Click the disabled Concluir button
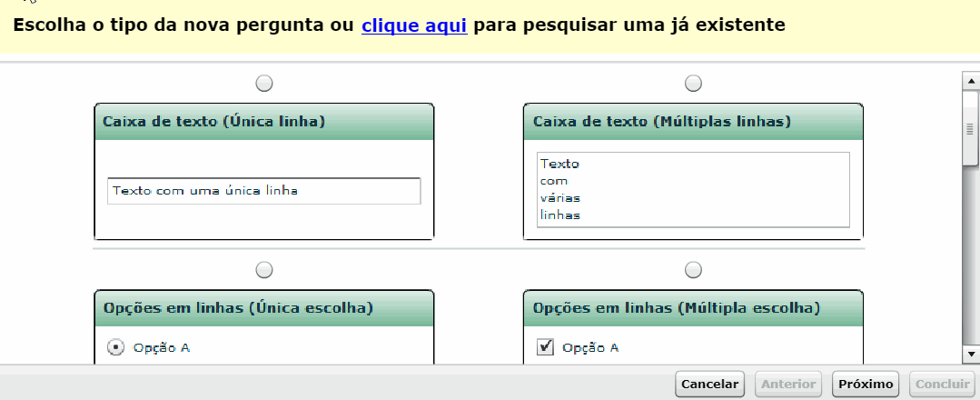This screenshot has width=980, height=400. point(943,384)
